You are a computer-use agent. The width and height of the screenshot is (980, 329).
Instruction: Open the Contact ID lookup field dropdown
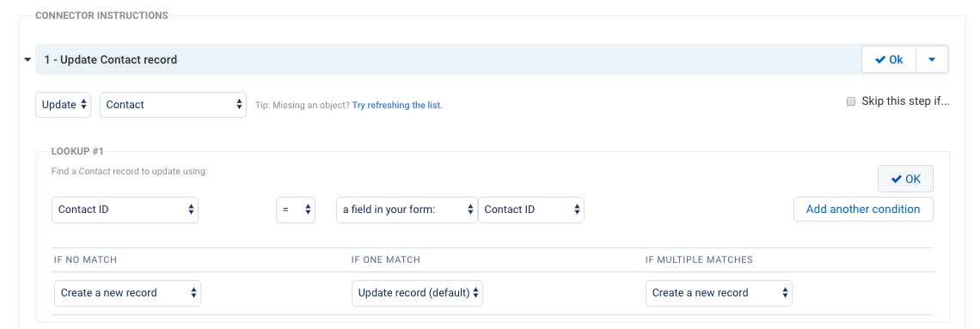125,210
